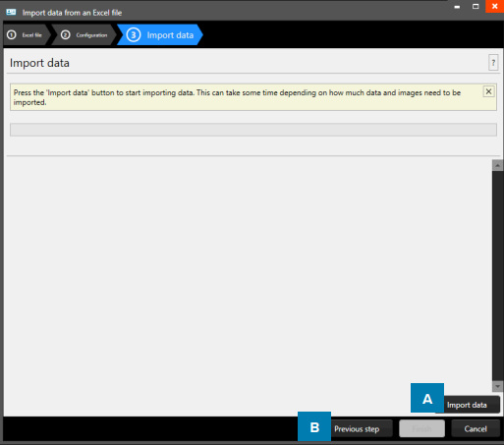Minimize the import window

tap(457, 7)
